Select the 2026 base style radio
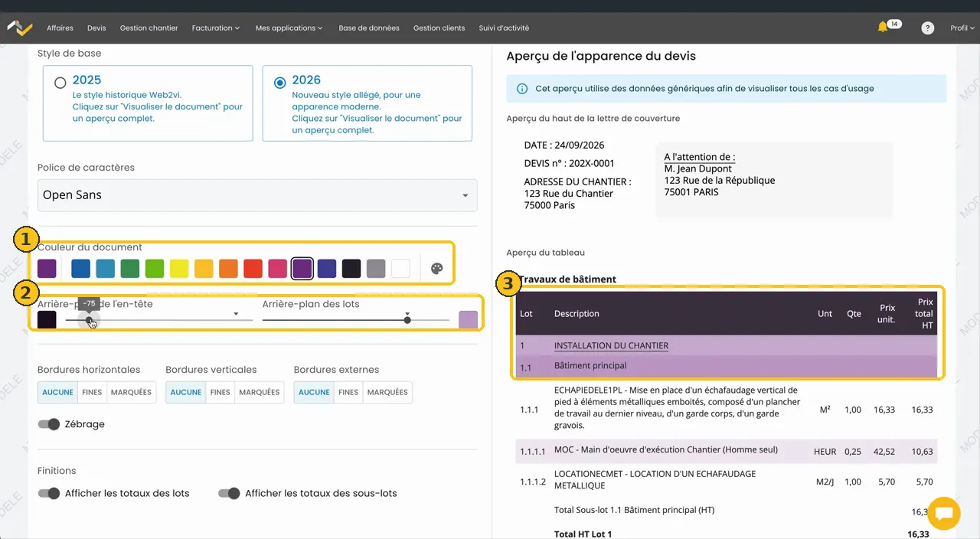The height and width of the screenshot is (539, 980). [x=279, y=83]
